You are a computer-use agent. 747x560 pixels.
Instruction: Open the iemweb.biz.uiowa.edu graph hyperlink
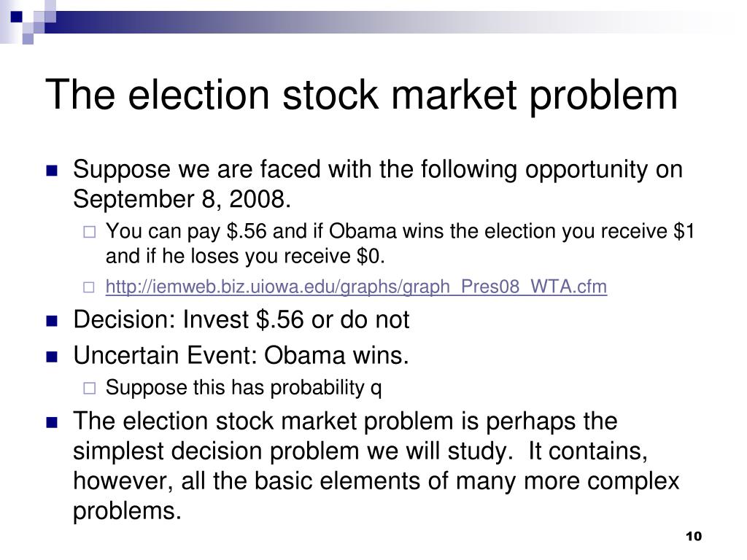click(356, 287)
